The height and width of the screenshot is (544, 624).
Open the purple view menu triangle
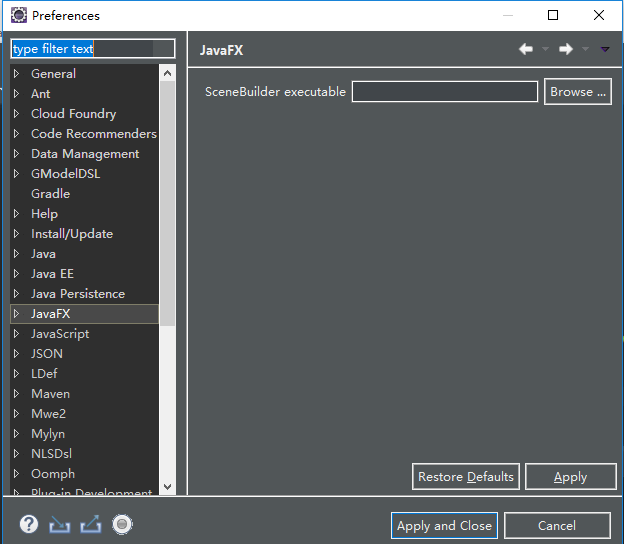605,50
